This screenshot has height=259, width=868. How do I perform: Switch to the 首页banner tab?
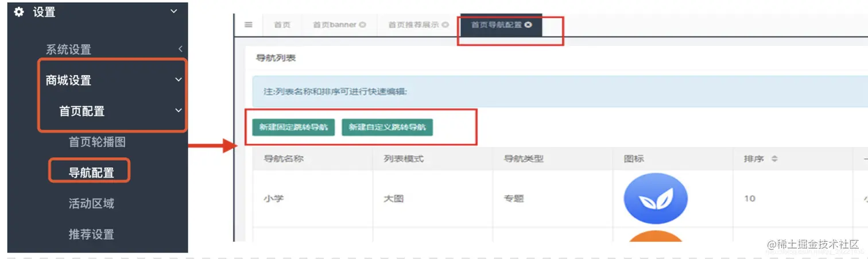pos(339,25)
